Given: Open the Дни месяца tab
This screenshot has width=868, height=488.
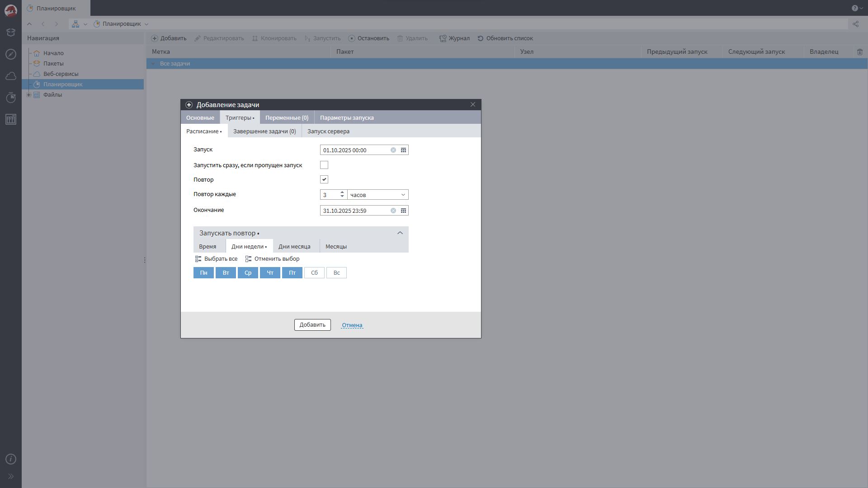Looking at the screenshot, I should tap(294, 247).
